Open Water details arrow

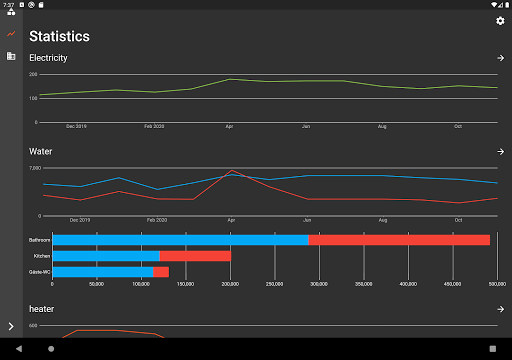(500, 152)
